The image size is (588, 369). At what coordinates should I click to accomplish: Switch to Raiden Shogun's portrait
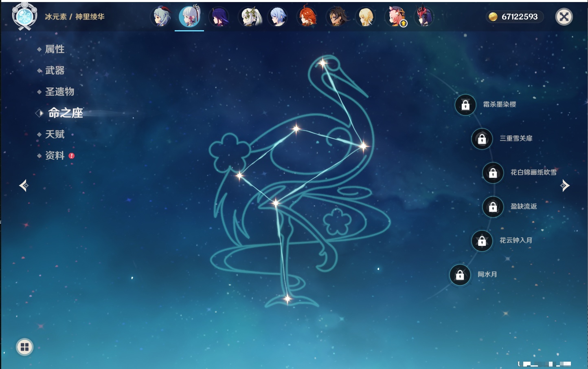[x=219, y=17]
